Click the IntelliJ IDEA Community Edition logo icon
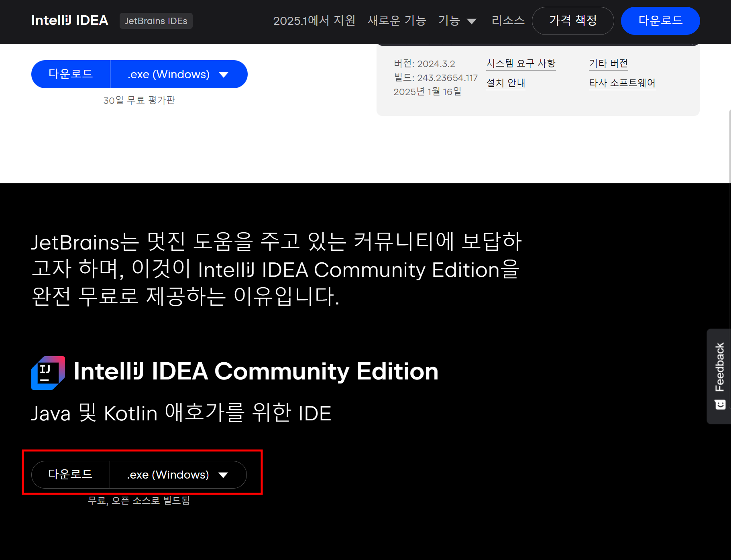Viewport: 731px width, 560px height. pyautogui.click(x=48, y=373)
